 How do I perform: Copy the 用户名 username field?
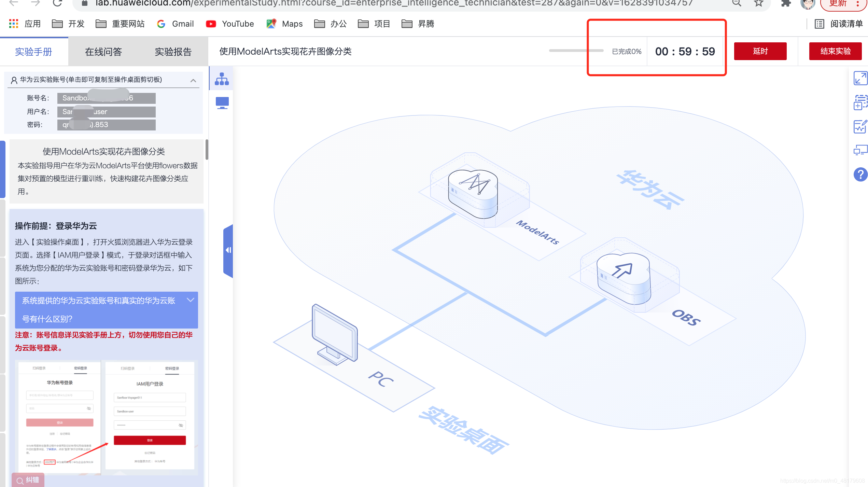[x=107, y=112]
